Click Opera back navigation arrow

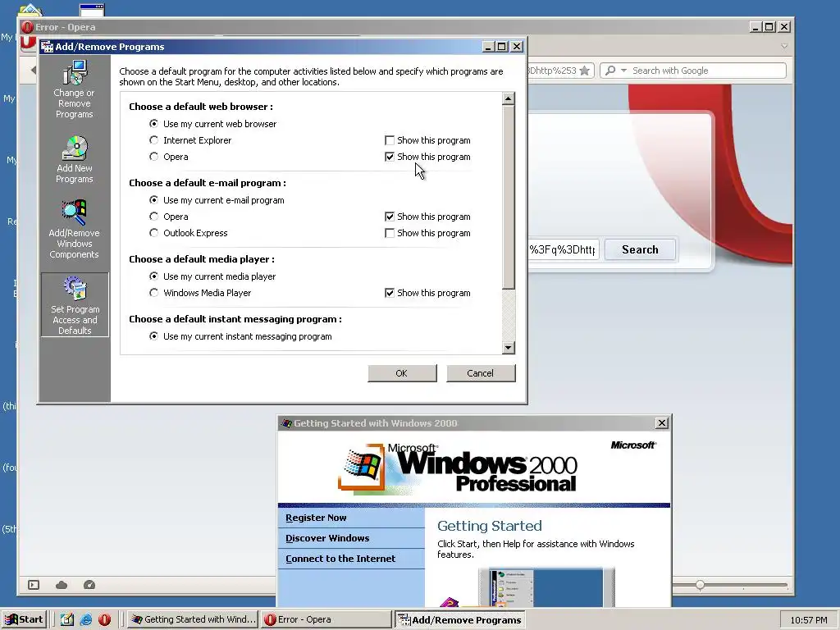pyautogui.click(x=33, y=70)
